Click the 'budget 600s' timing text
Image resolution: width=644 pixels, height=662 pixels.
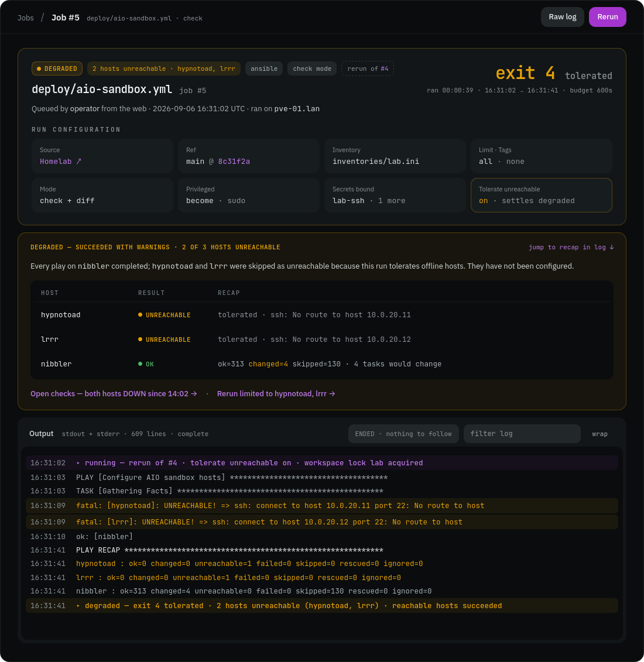pyautogui.click(x=591, y=90)
